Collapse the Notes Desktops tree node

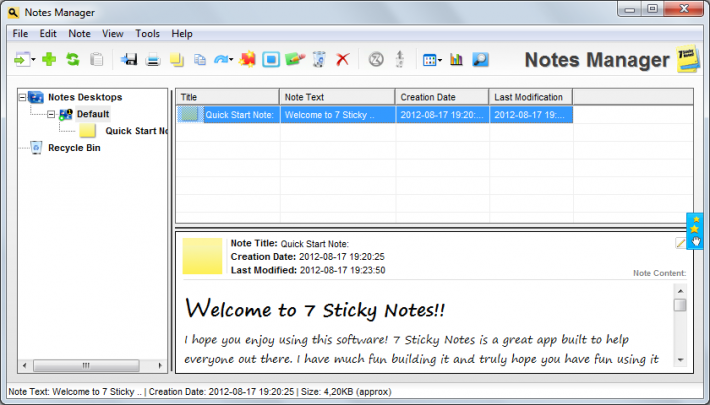[22, 97]
